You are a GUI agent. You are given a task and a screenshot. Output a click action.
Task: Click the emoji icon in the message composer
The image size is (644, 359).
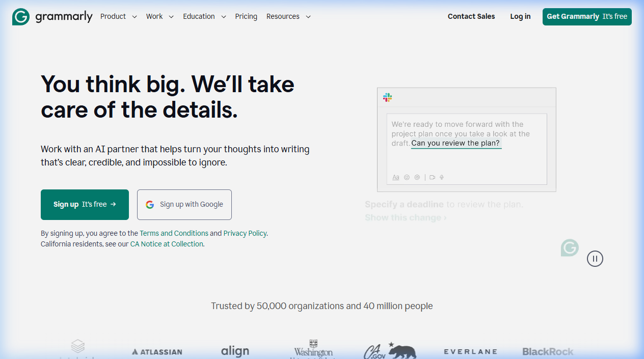pyautogui.click(x=407, y=177)
